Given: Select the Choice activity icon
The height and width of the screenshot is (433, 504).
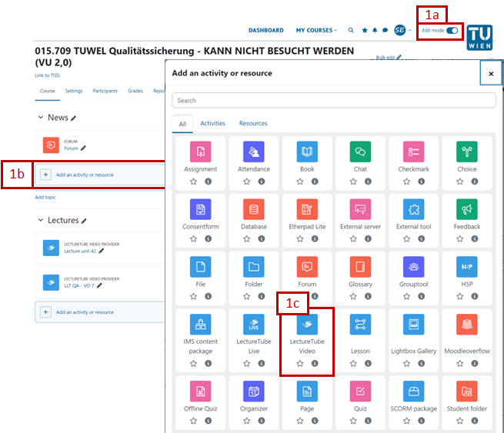Looking at the screenshot, I should (467, 152).
